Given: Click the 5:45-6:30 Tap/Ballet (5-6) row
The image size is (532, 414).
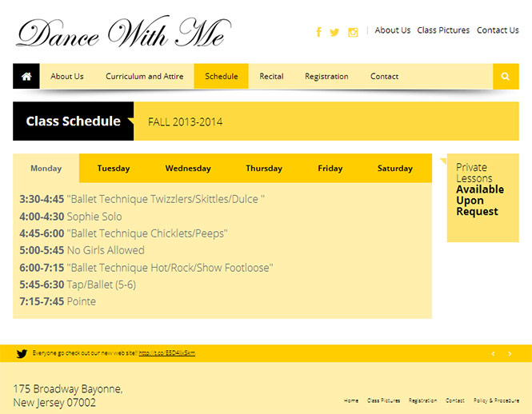Looking at the screenshot, I should tap(78, 285).
